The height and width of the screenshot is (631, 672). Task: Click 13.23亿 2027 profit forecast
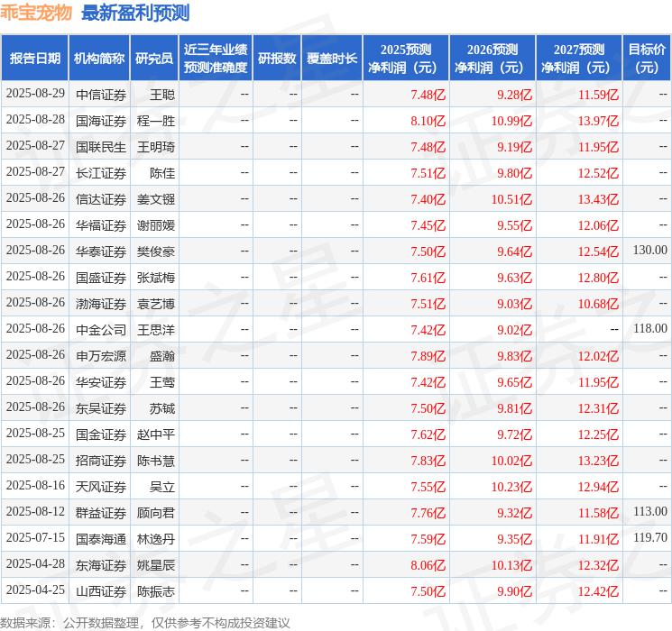[x=598, y=461]
